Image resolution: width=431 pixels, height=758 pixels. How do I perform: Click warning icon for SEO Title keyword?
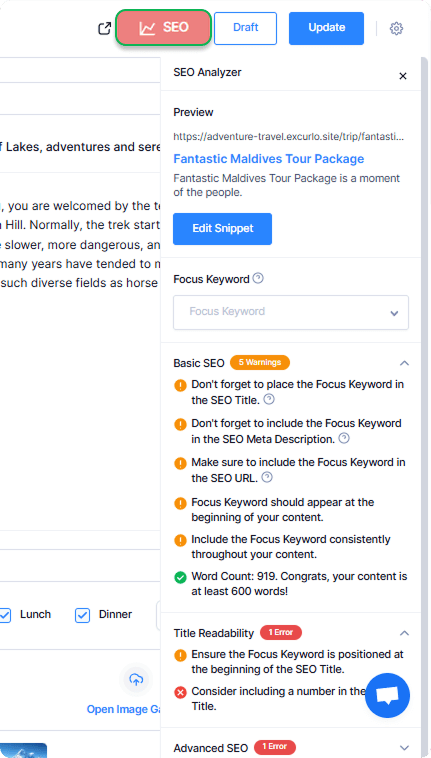click(x=180, y=385)
